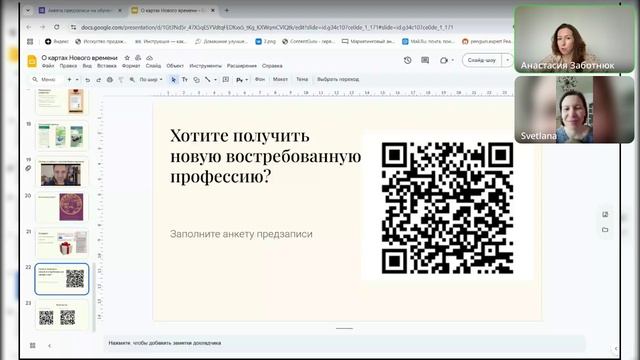Collapse the filmstrip with the bottom arrow
This screenshot has height=360, width=640.
(49, 346)
